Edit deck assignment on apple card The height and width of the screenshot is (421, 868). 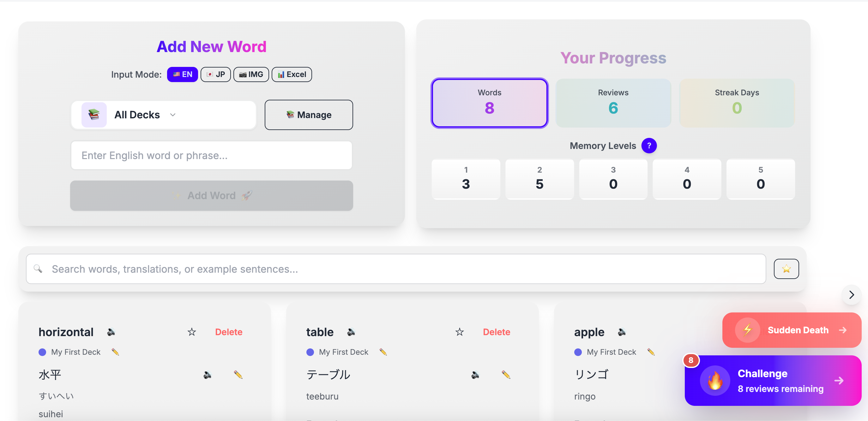[651, 352]
